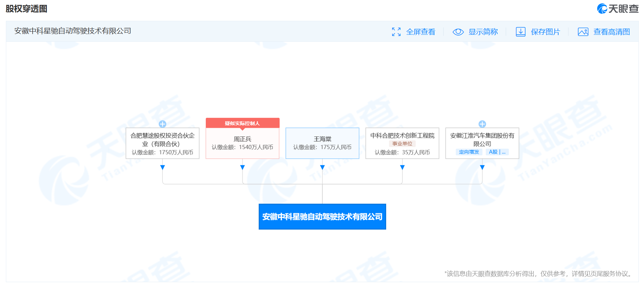Click the 事业单位 tag
Viewport: 644px width, 287px height.
tap(402, 143)
